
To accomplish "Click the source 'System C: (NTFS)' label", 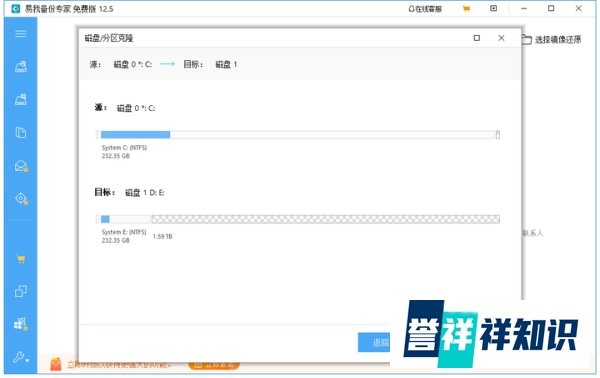I will [x=124, y=148].
